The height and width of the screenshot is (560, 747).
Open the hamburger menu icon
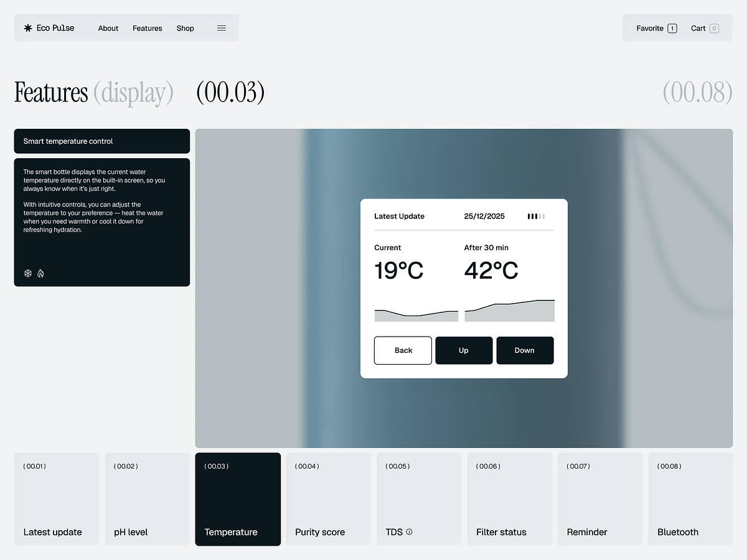point(221,28)
